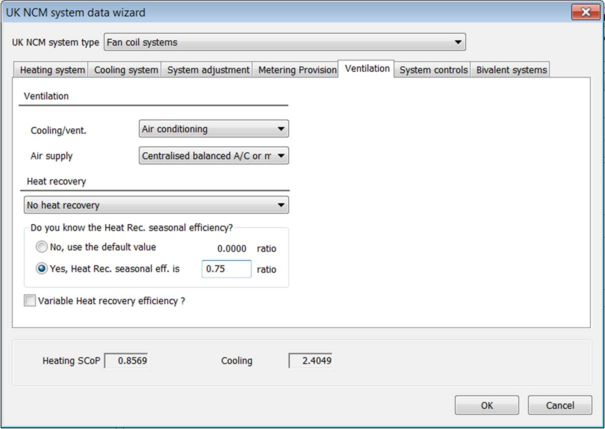Expand the Air supply dropdown
The height and width of the screenshot is (429, 605).
[x=214, y=156]
